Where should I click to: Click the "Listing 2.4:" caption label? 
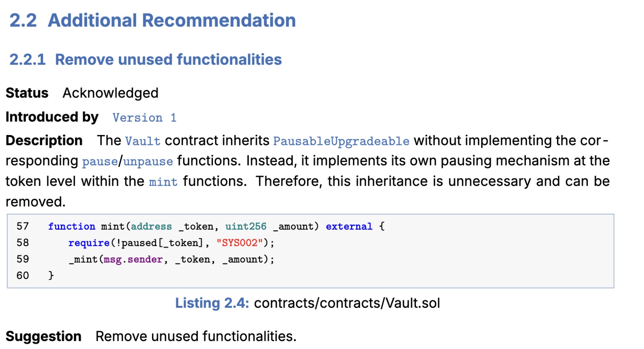[212, 303]
